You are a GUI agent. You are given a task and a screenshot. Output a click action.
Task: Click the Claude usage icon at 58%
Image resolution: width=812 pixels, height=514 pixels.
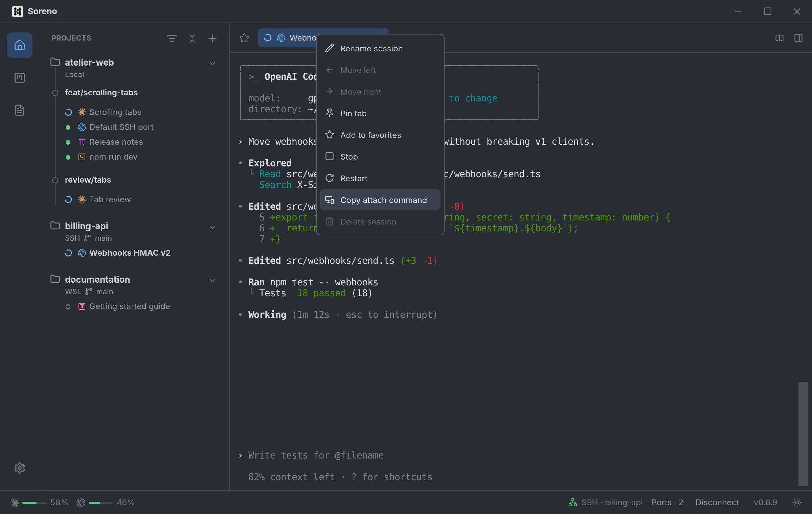[x=15, y=503]
